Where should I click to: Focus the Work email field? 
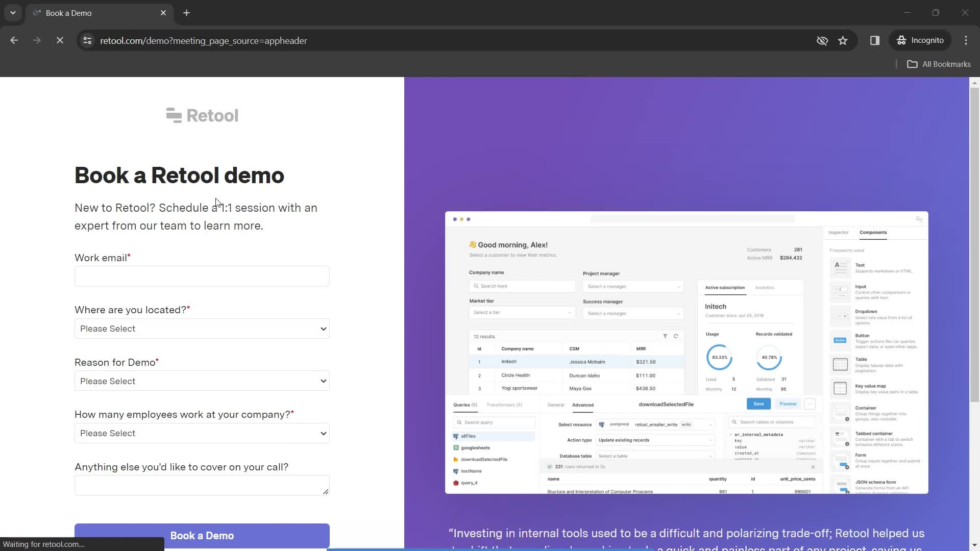click(x=202, y=276)
